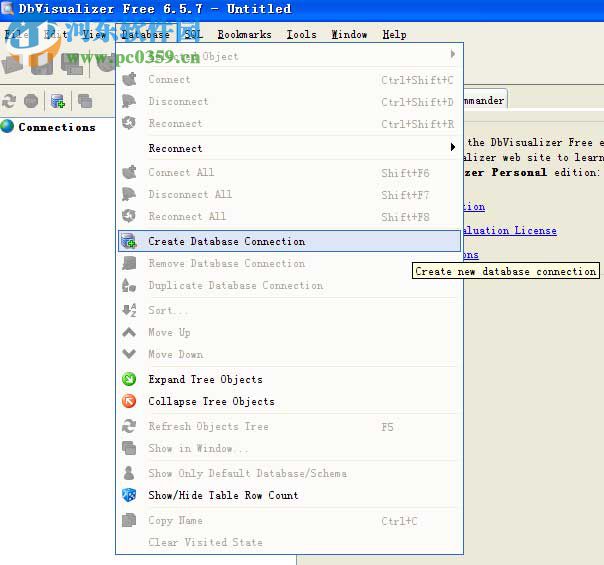Open the View menu
The height and width of the screenshot is (565, 604).
coord(94,35)
